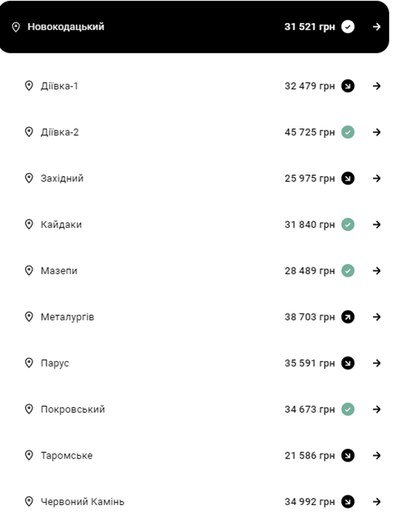The width and height of the screenshot is (393, 532).
Task: Click location pin icon beside Кайдаки
Action: click(x=29, y=225)
